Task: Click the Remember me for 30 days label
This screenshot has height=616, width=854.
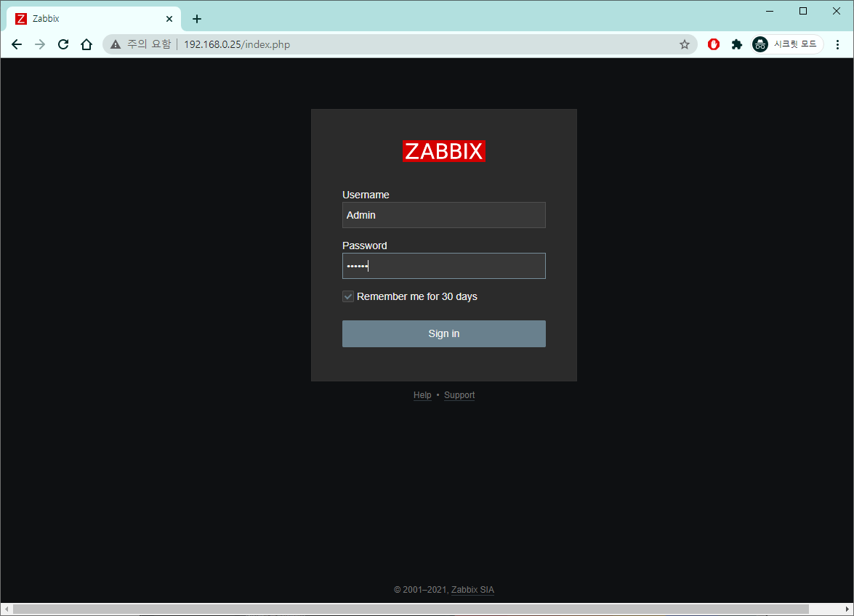Action: pos(416,296)
